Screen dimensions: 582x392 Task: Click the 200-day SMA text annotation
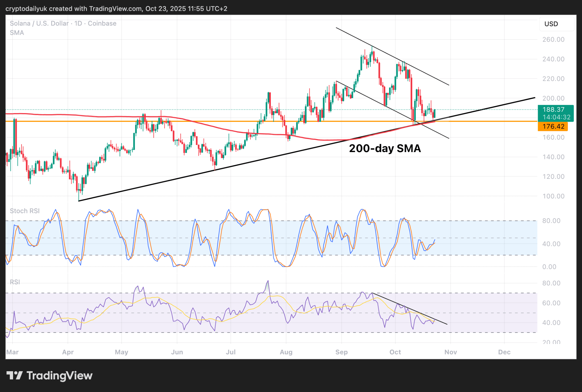[385, 148]
